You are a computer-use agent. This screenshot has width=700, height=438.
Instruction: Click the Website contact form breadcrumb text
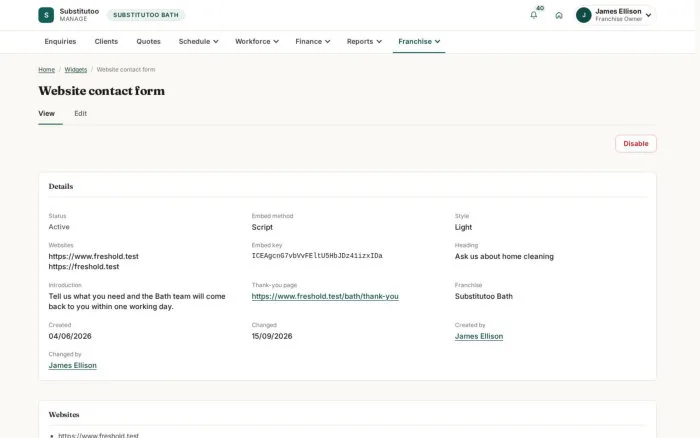(x=126, y=70)
